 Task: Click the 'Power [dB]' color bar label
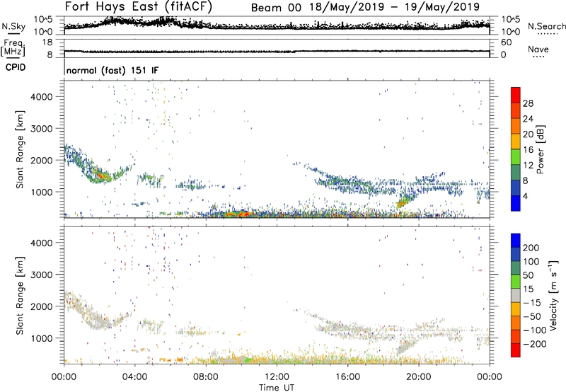click(541, 149)
